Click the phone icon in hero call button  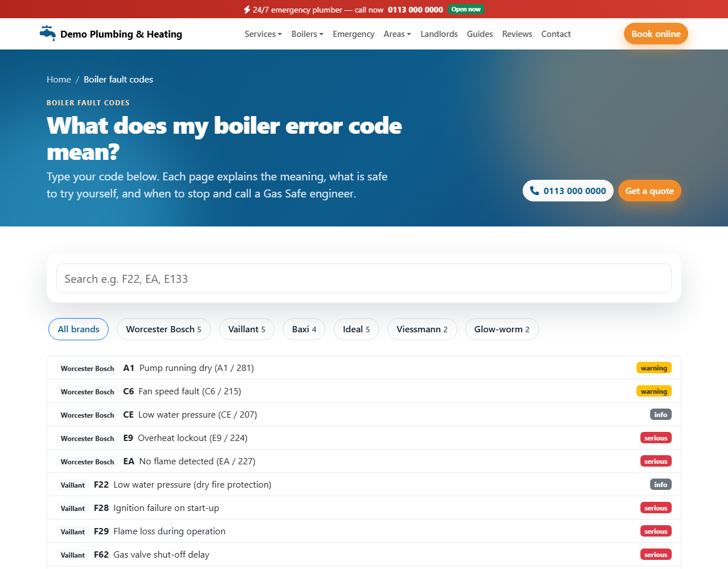(535, 191)
